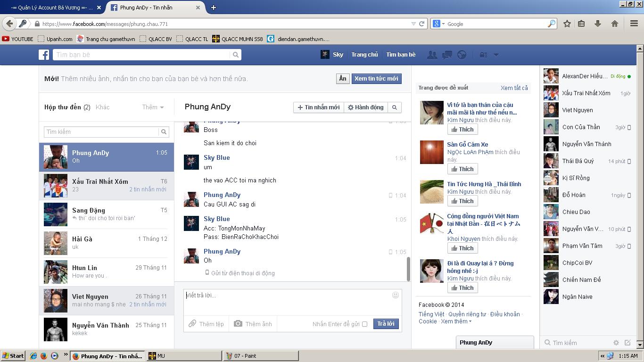Image resolution: width=644 pixels, height=362 pixels.
Task: Open chat sidebar settings gear
Action: 616,343
